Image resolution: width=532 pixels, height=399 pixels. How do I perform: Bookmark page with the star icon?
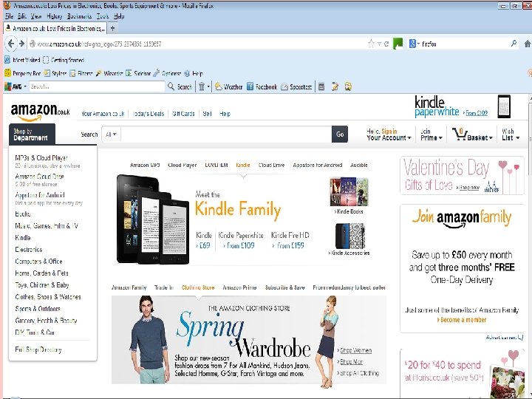(371, 44)
